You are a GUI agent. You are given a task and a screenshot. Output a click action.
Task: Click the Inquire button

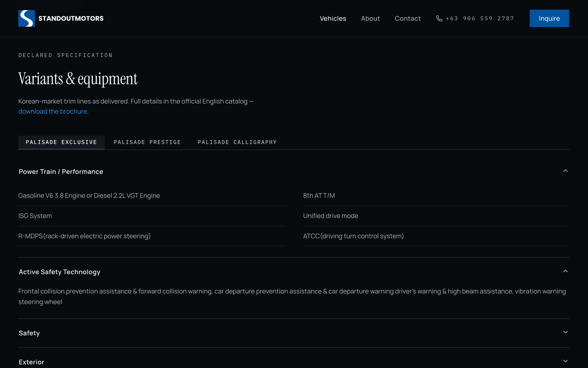549,18
